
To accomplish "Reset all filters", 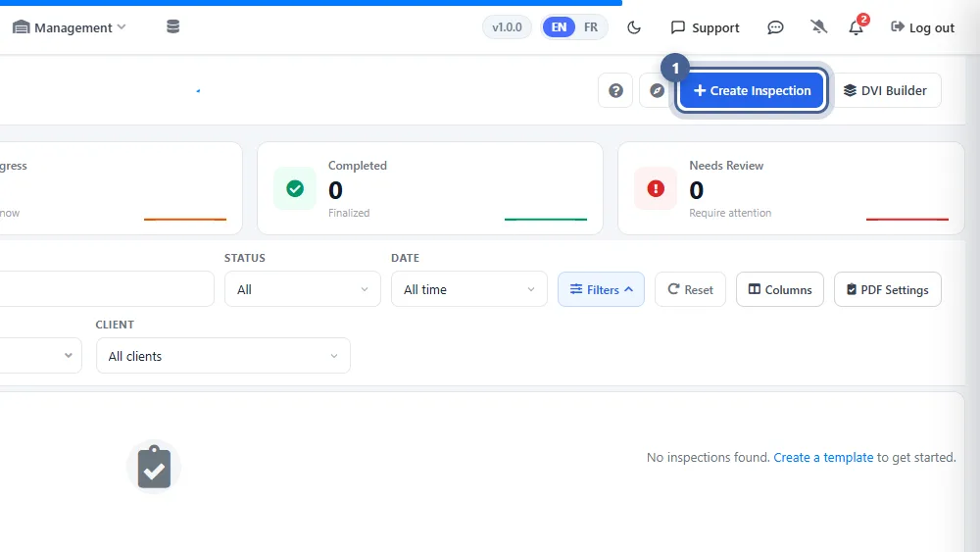I will click(x=690, y=289).
